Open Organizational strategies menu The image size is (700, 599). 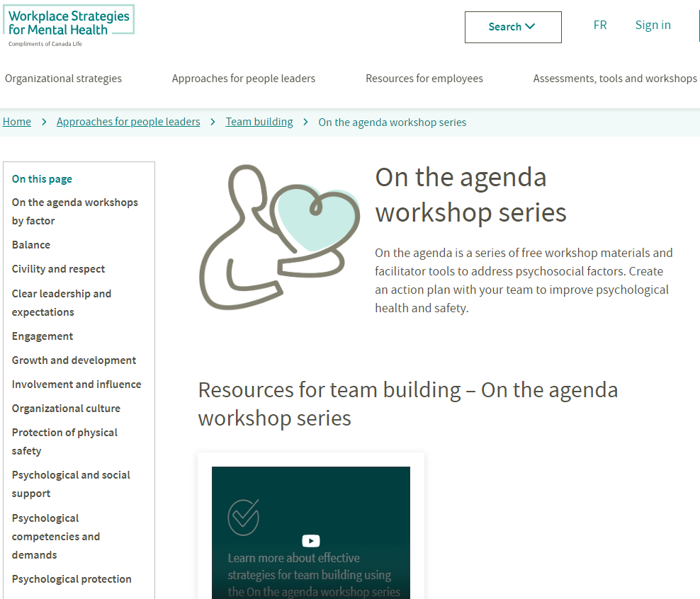(x=63, y=79)
